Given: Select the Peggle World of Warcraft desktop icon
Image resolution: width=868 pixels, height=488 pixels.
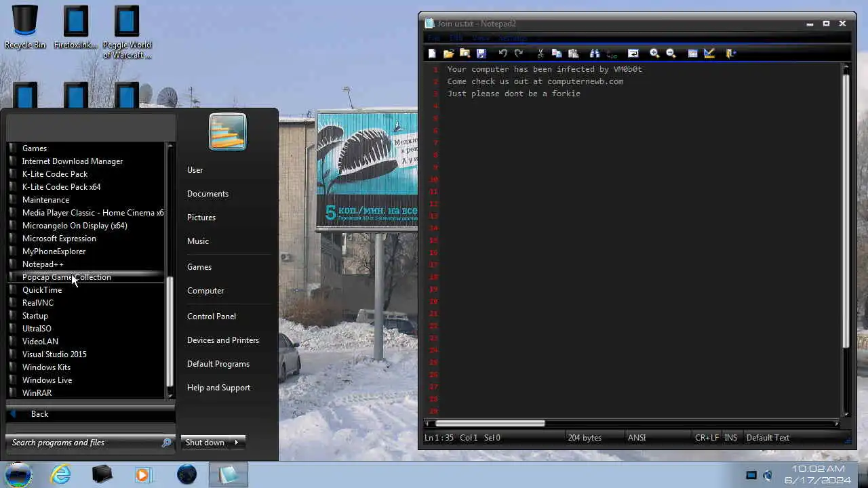Looking at the screenshot, I should (x=127, y=32).
